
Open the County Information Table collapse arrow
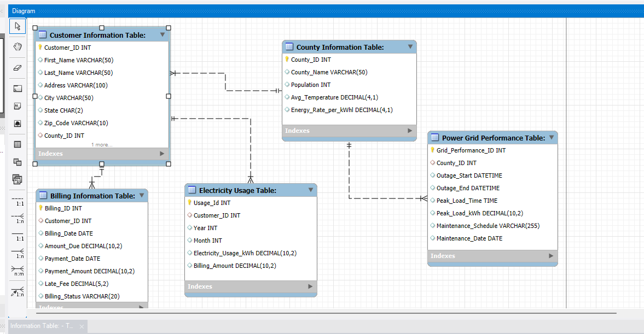click(410, 47)
